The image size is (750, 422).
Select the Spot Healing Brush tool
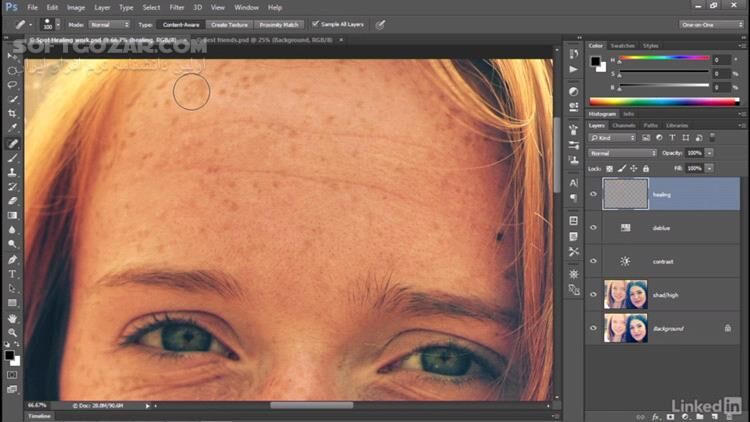tap(13, 143)
